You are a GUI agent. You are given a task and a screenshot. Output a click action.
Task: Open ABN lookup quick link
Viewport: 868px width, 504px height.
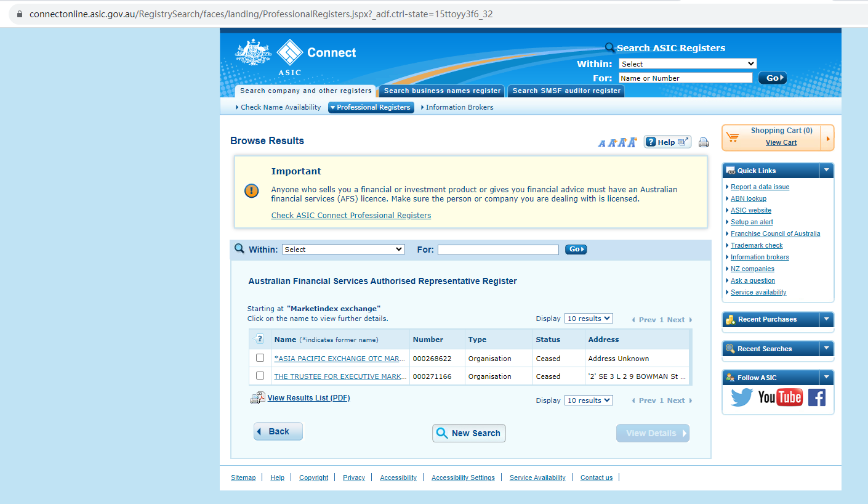(x=749, y=198)
